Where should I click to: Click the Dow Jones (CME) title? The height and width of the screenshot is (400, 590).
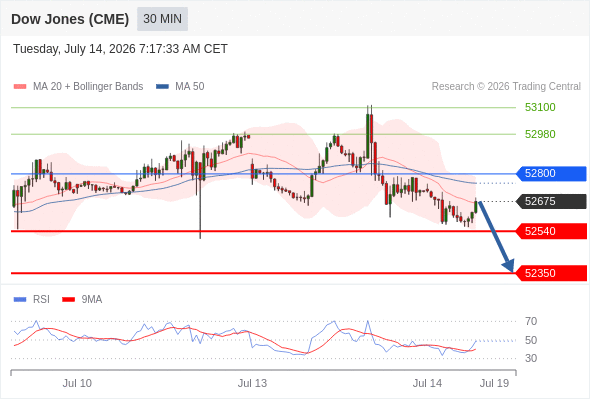click(x=70, y=19)
